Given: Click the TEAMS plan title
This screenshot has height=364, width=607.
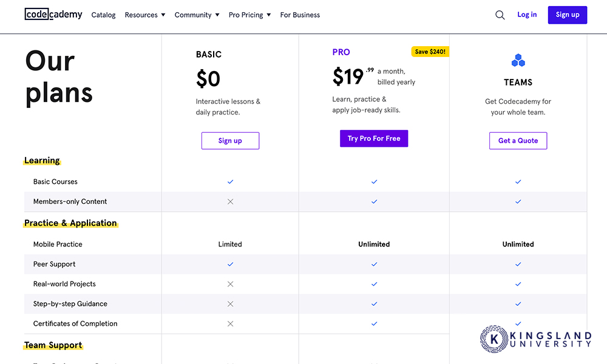Looking at the screenshot, I should point(518,83).
